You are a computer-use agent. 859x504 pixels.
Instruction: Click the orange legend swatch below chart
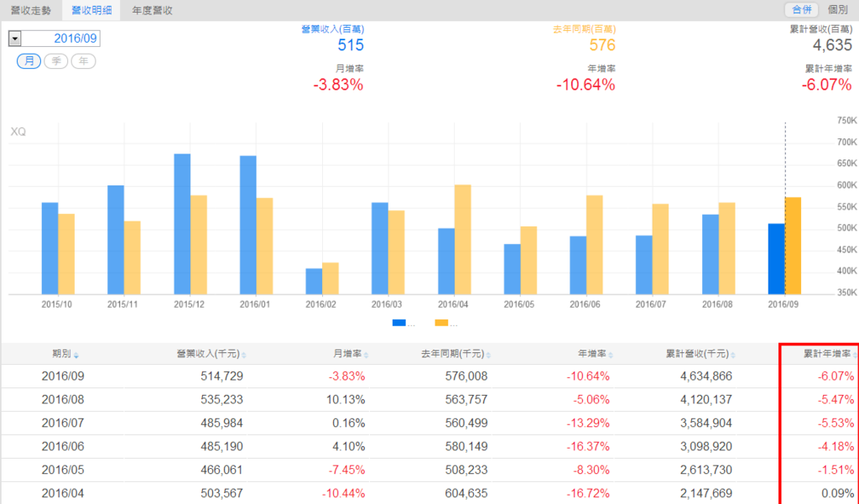click(441, 323)
